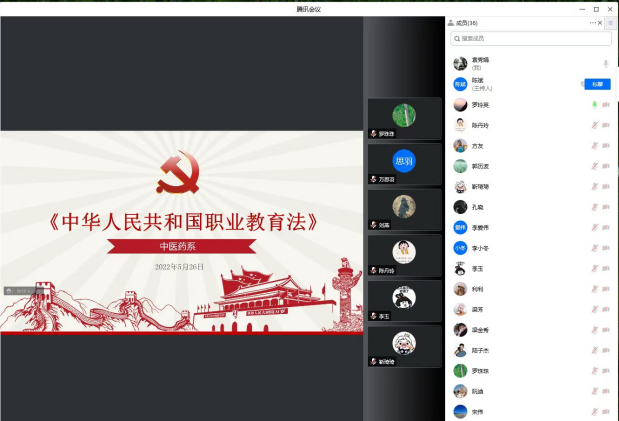Click the shared slide 《中华人民共和国职业教育法》
The height and width of the screenshot is (421, 619).
(x=182, y=233)
